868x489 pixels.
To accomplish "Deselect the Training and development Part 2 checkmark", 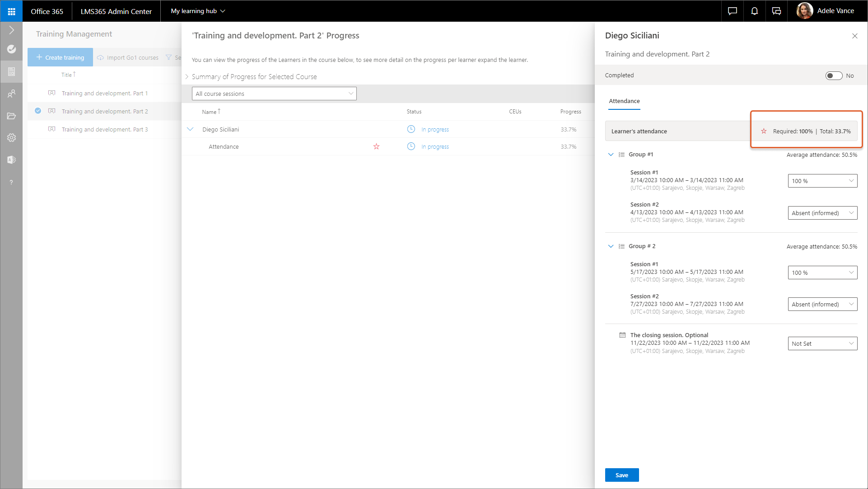I will [38, 111].
